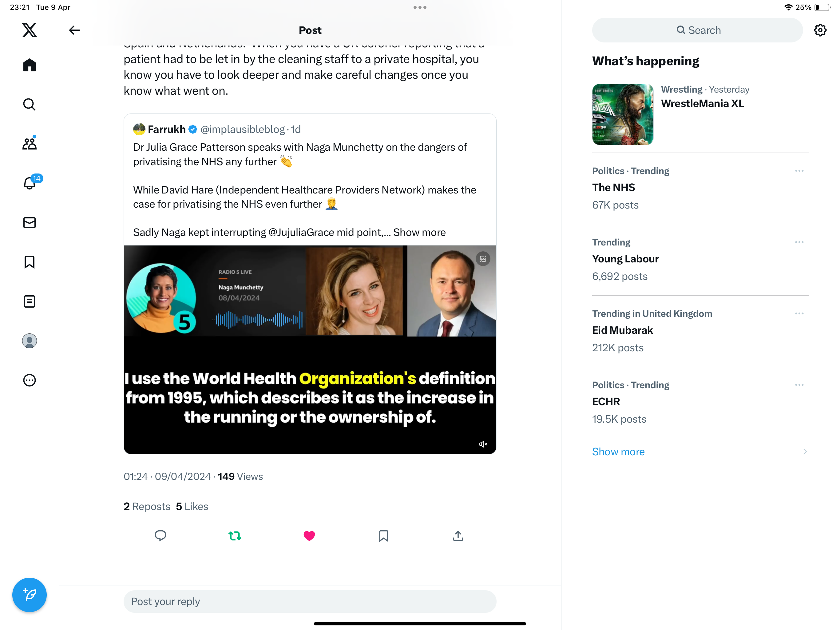The width and height of the screenshot is (840, 630).
Task: Open the WrestleMania XL thumbnail
Action: (623, 114)
